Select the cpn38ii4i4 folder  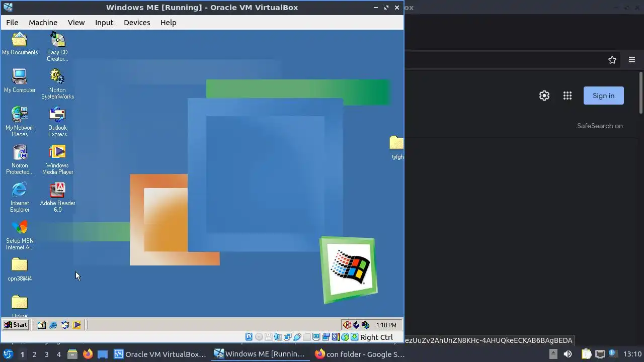20,269
